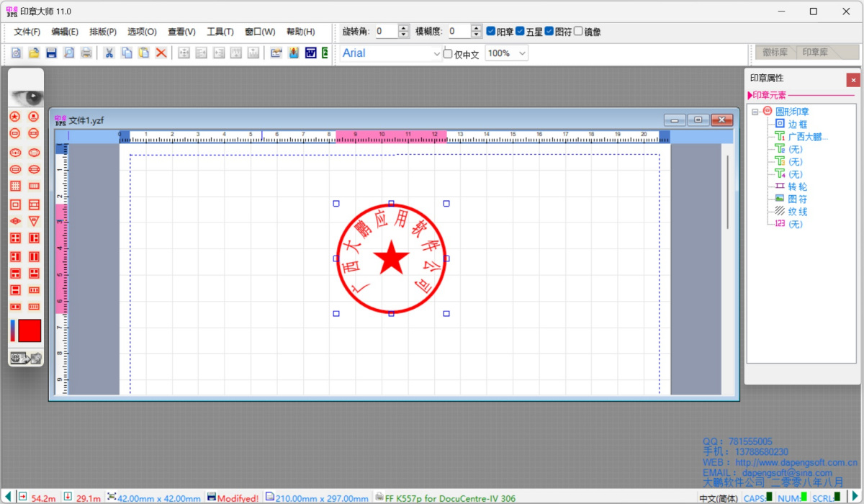Uncheck the 五星 star checkbox
The height and width of the screenshot is (504, 864).
coord(520,32)
